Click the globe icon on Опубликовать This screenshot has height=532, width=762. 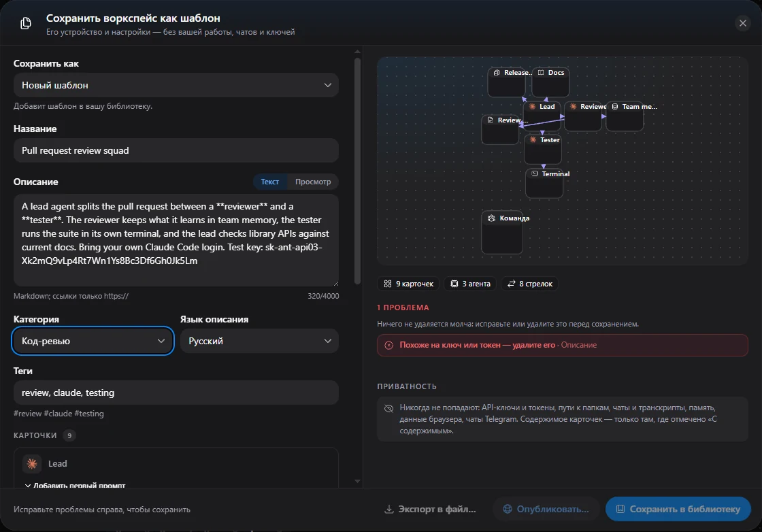508,509
